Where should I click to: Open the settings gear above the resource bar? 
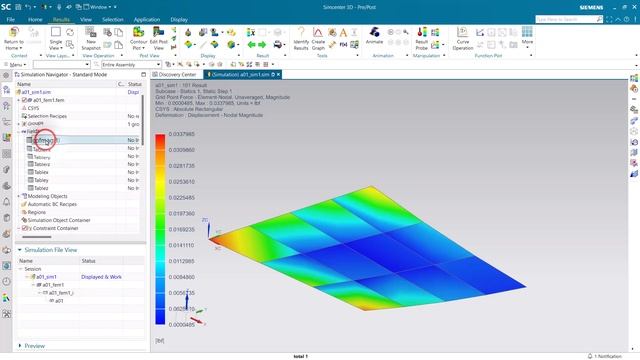pos(6,75)
